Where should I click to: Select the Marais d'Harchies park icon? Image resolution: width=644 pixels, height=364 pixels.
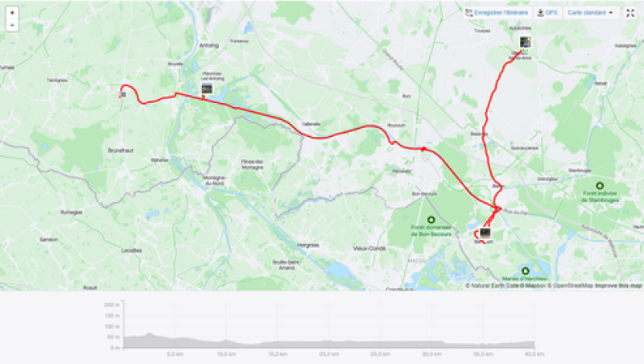[x=525, y=271]
